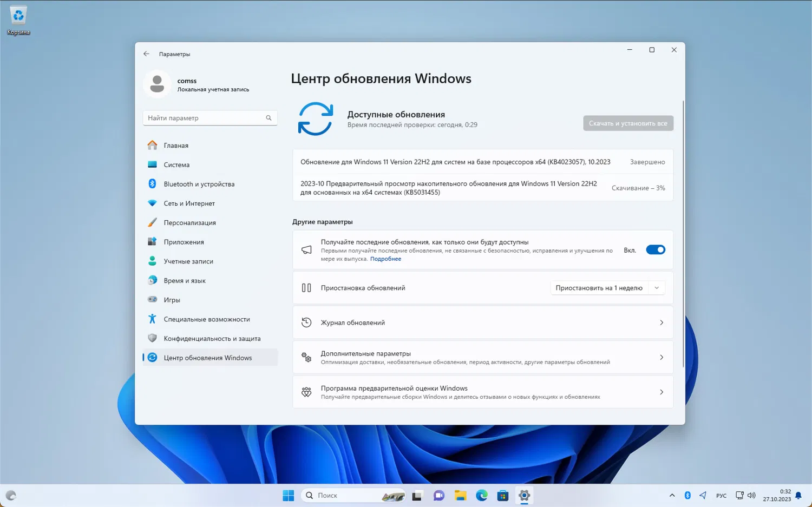This screenshot has height=507, width=812.
Task: Open Сеть и Интернет section
Action: coord(189,203)
